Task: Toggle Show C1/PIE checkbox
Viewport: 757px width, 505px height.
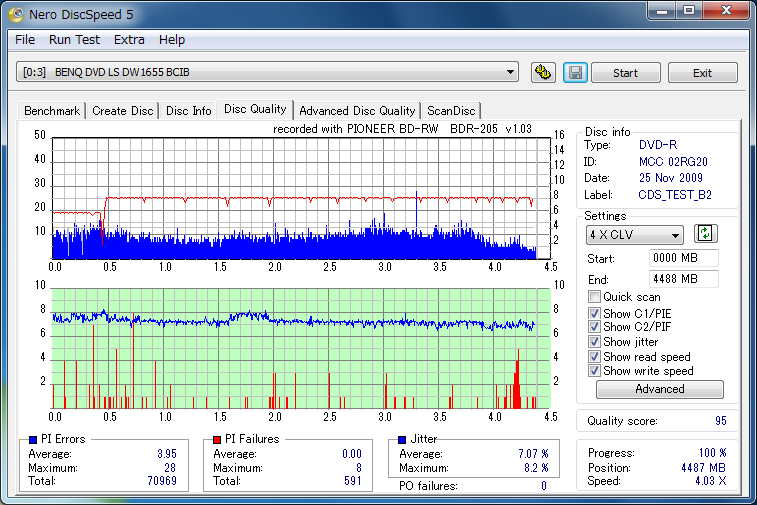Action: [x=595, y=312]
